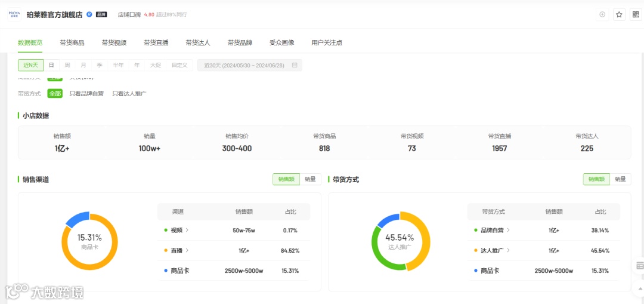
Task: Click the black 品牌 brand badge
Action: click(x=101, y=14)
